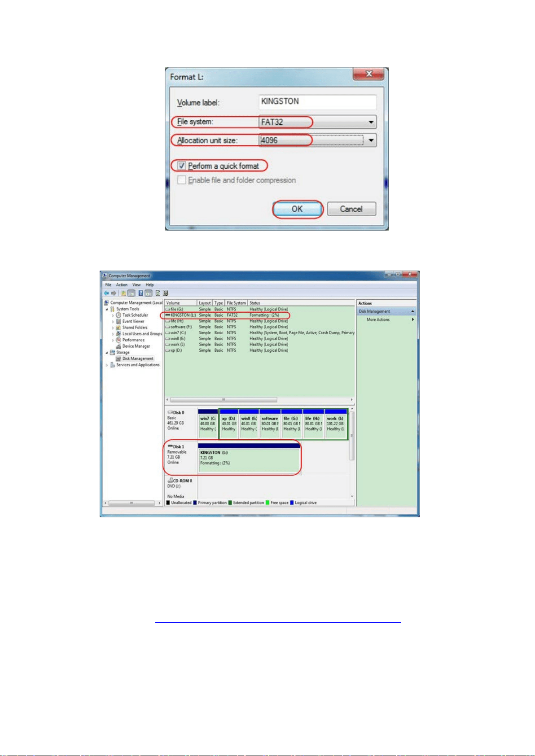
Task: Click Enable file and folder compression checkbox
Action: point(181,180)
